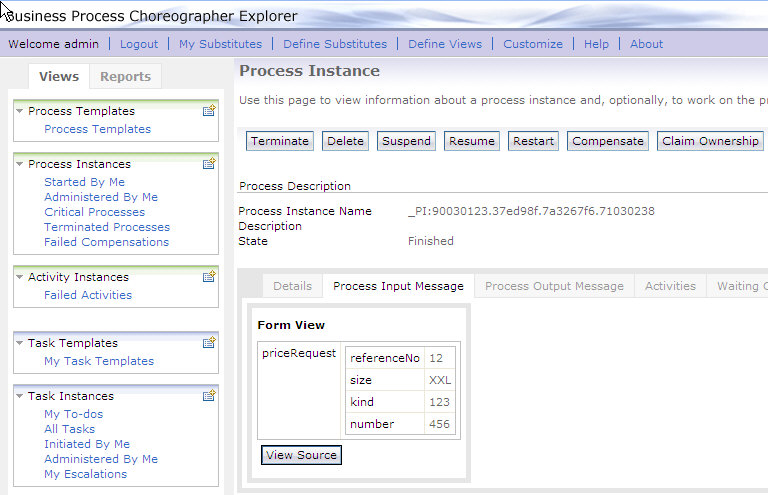Screen dimensions: 768x495
Task: Click the View Source button
Action: (x=301, y=455)
